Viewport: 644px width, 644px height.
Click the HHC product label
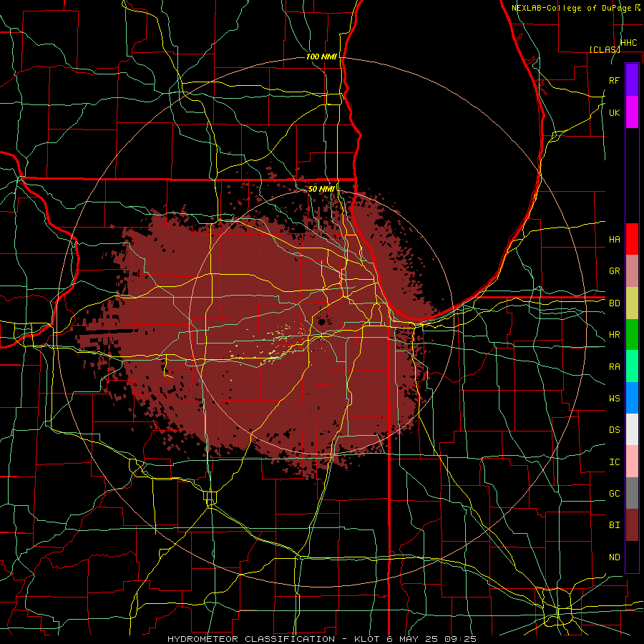point(629,43)
